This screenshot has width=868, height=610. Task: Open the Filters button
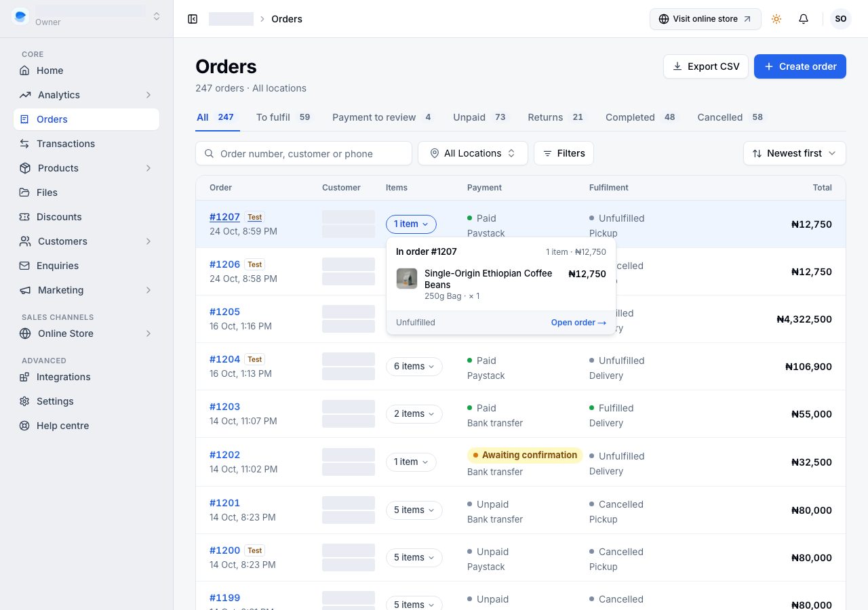click(564, 153)
